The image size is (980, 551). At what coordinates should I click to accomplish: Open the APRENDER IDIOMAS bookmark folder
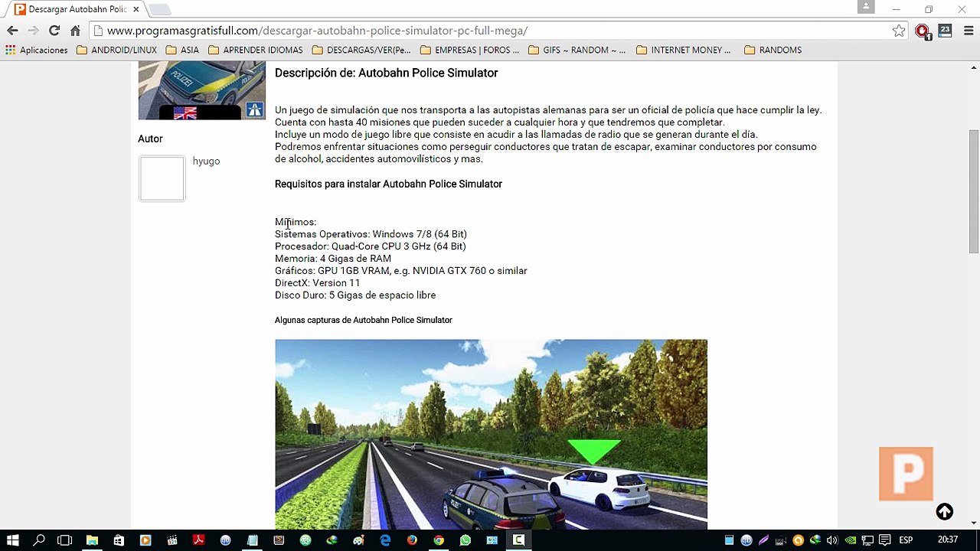tap(255, 50)
